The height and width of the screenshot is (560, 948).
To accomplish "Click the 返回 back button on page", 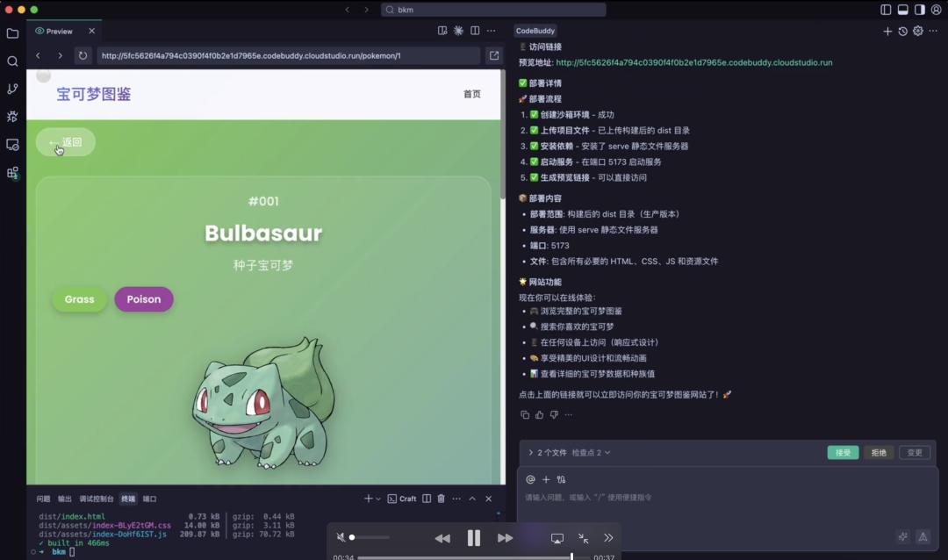I will [65, 142].
